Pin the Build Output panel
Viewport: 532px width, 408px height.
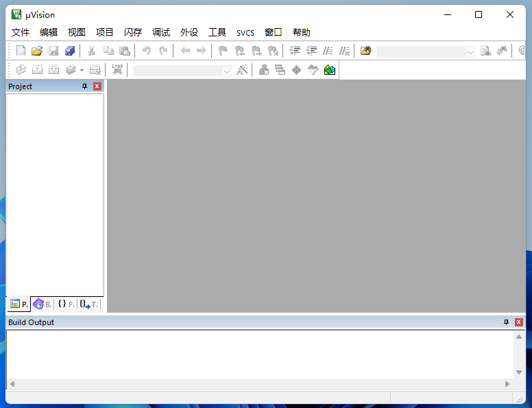coord(506,322)
